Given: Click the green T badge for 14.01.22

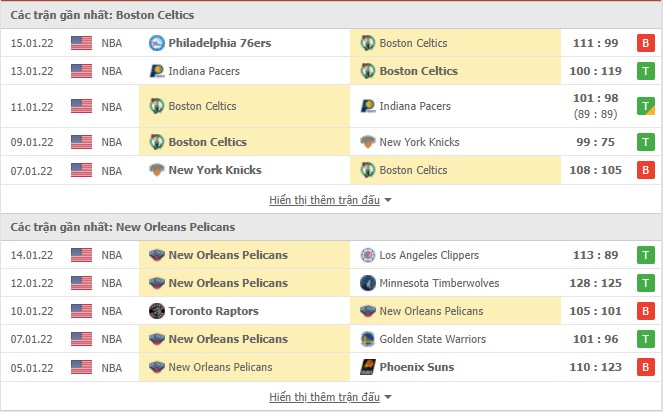Looking at the screenshot, I should pyautogui.click(x=646, y=255).
